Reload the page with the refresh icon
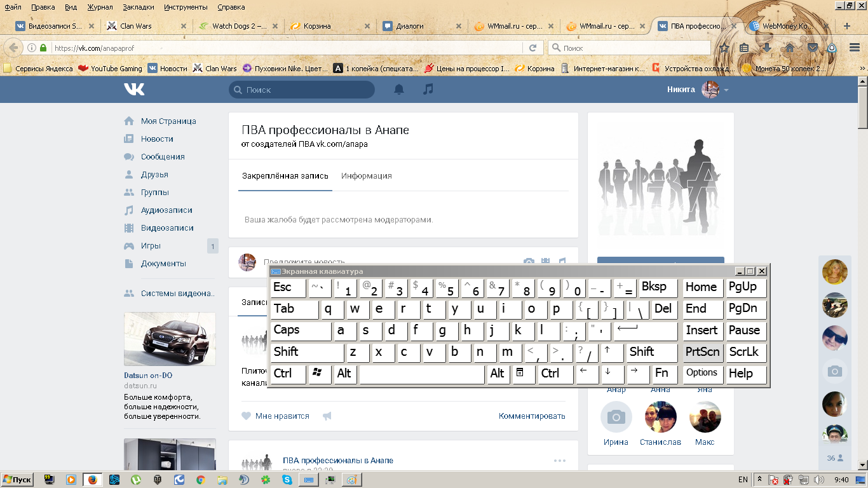This screenshot has width=868, height=488. point(532,48)
